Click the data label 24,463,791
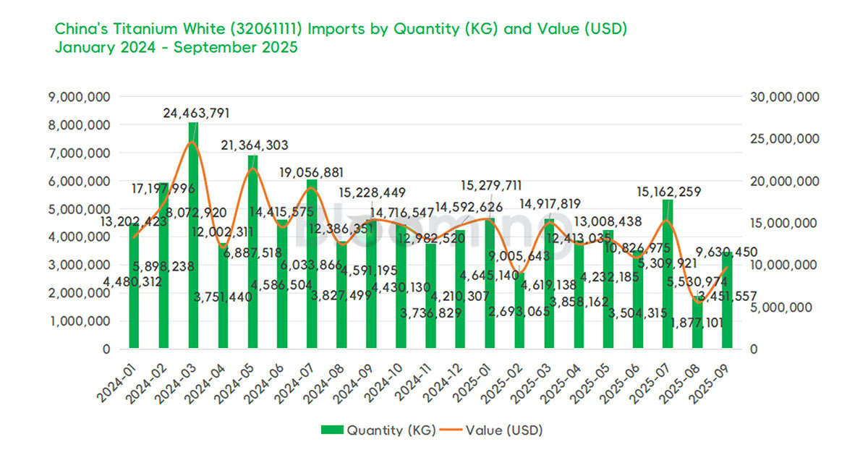Viewport: 868px width, 455px height. click(197, 113)
